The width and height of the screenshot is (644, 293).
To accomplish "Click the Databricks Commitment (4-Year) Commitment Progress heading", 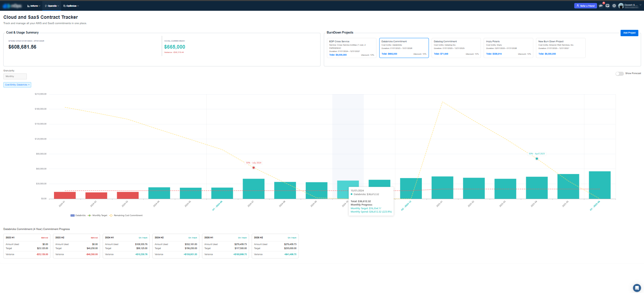I will click(37, 229).
